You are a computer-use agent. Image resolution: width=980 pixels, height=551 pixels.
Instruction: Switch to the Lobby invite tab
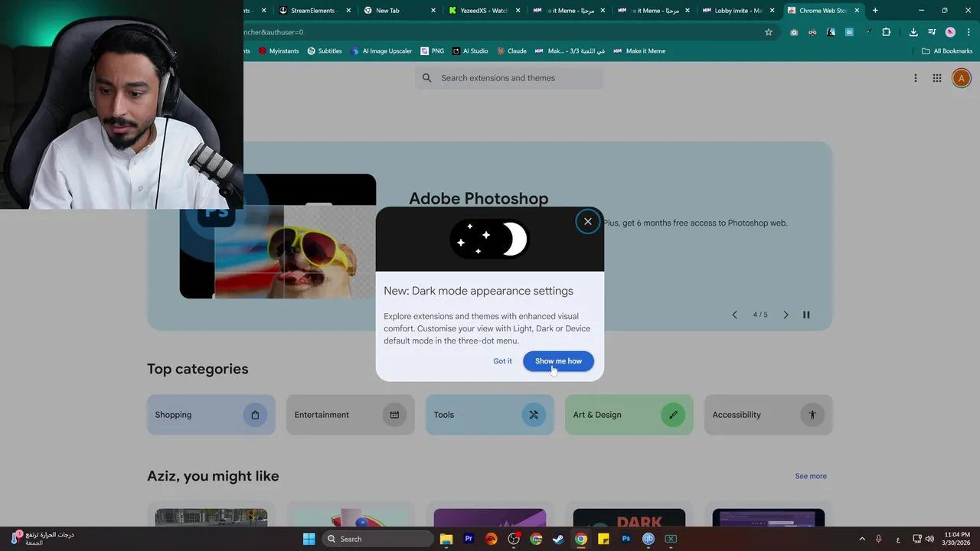[738, 11]
